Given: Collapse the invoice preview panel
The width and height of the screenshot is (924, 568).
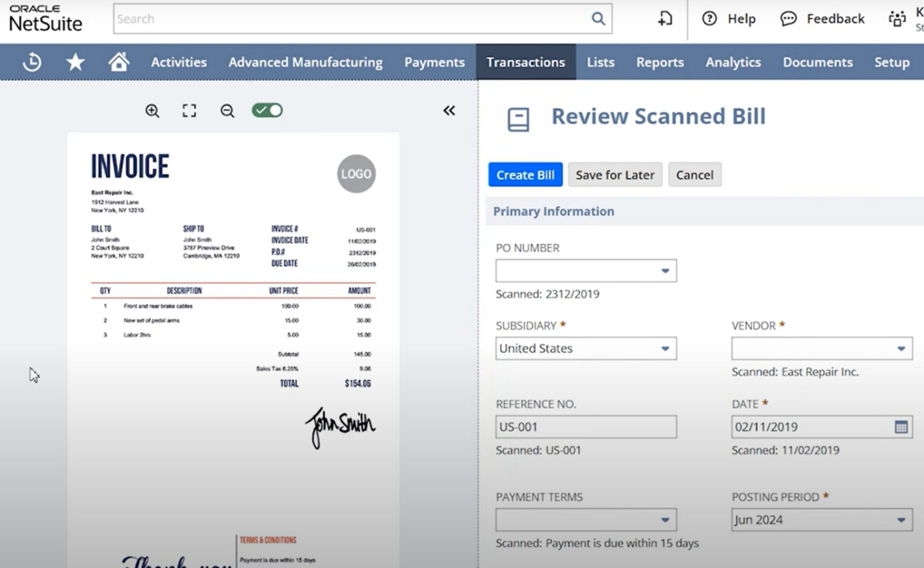Looking at the screenshot, I should 449,111.
